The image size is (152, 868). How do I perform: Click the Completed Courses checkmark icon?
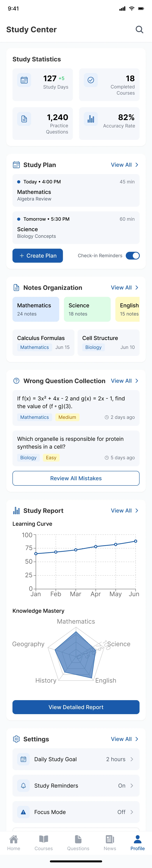tap(91, 80)
